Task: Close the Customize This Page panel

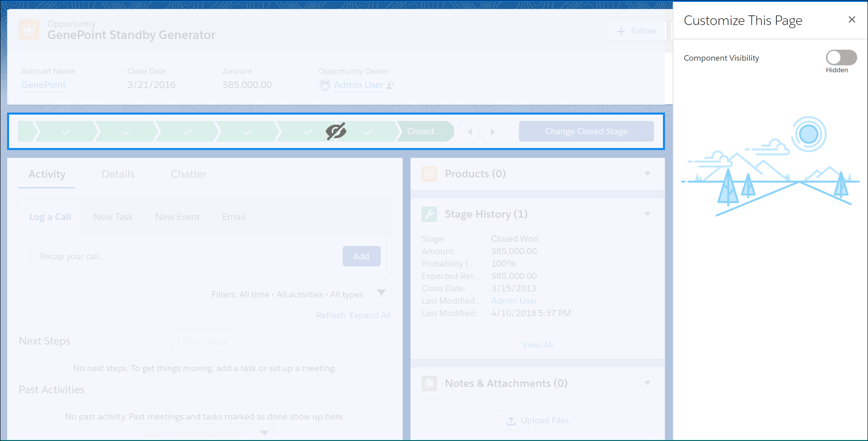Action: [852, 20]
